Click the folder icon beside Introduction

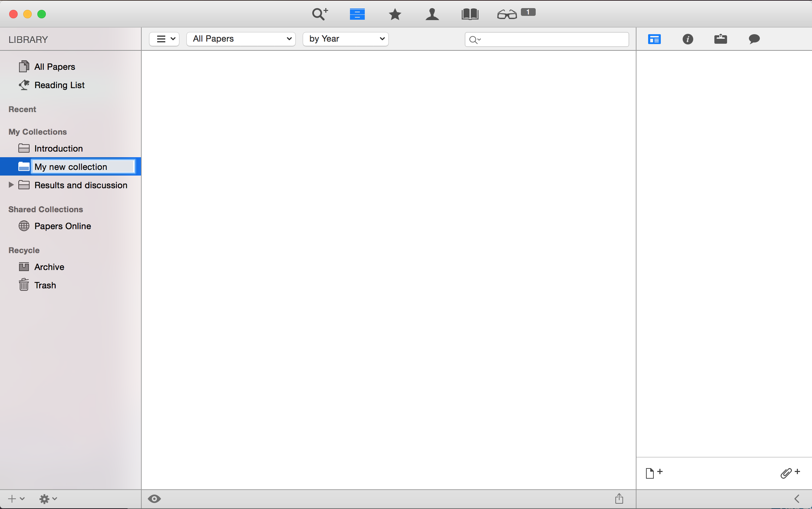tap(24, 148)
